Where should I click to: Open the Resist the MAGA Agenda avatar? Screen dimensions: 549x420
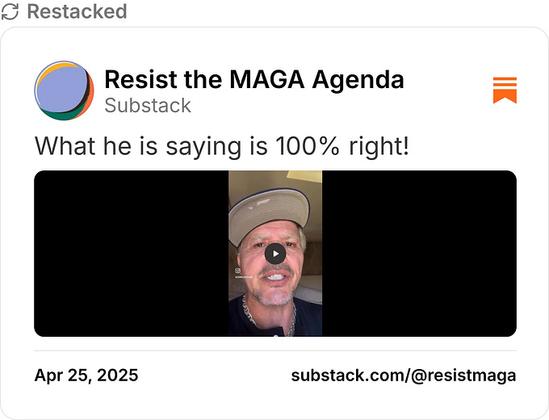tap(64, 90)
